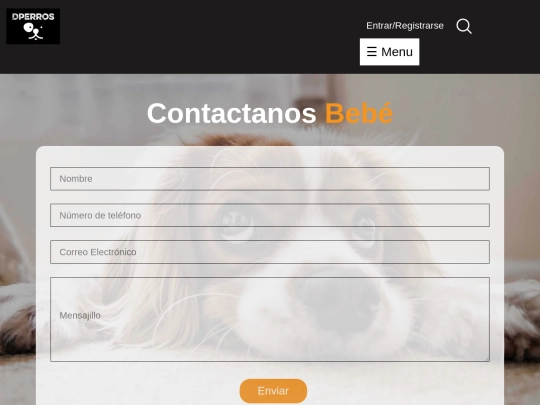Screen dimensions: 540x405
Task: Open the Menu dropdown button
Action: click(x=390, y=52)
